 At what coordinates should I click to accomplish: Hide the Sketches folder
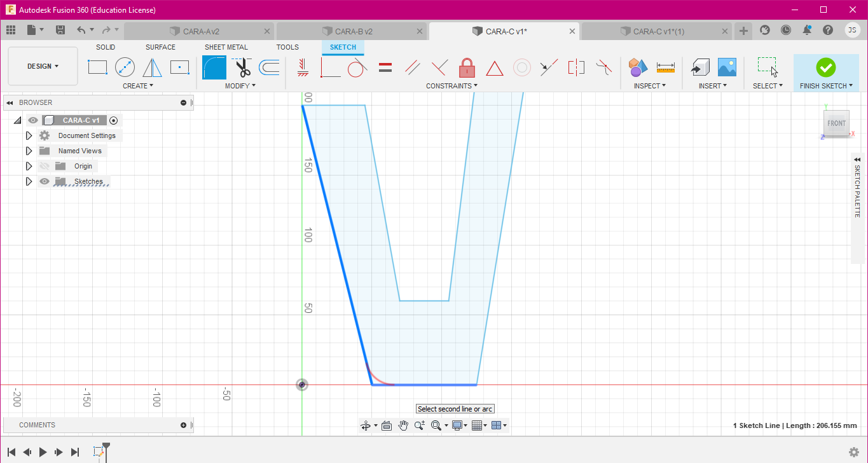45,181
